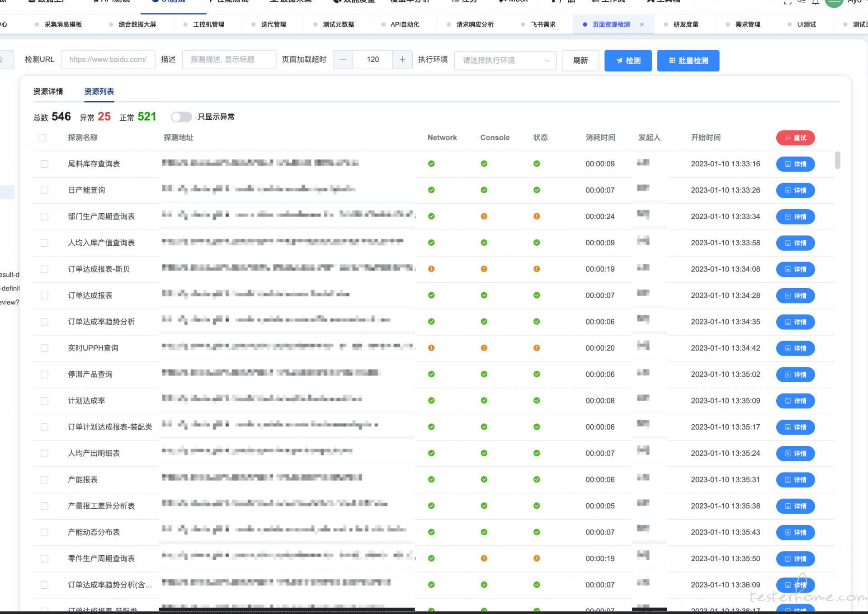Open 详情 for 订单达成率趋势分析 row
This screenshot has height=614, width=868.
click(795, 322)
